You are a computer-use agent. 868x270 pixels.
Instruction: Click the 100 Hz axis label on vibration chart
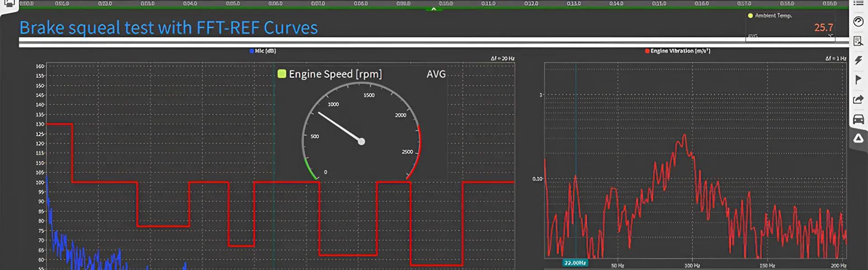click(692, 266)
